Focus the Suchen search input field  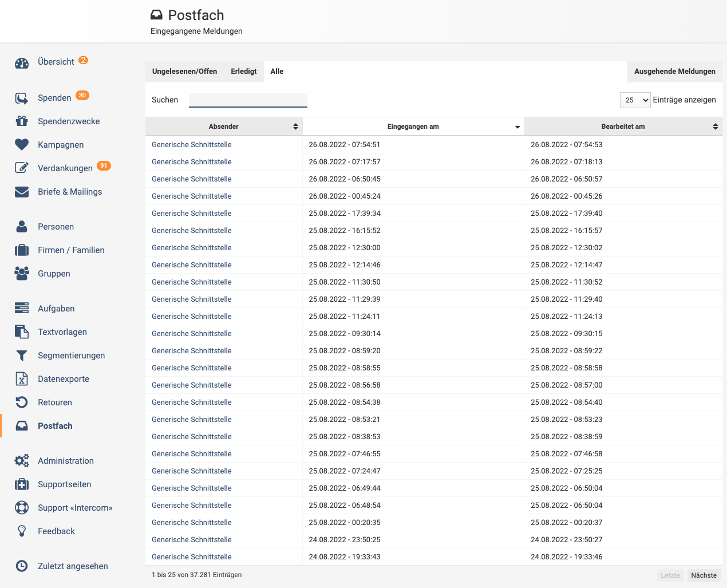click(248, 100)
